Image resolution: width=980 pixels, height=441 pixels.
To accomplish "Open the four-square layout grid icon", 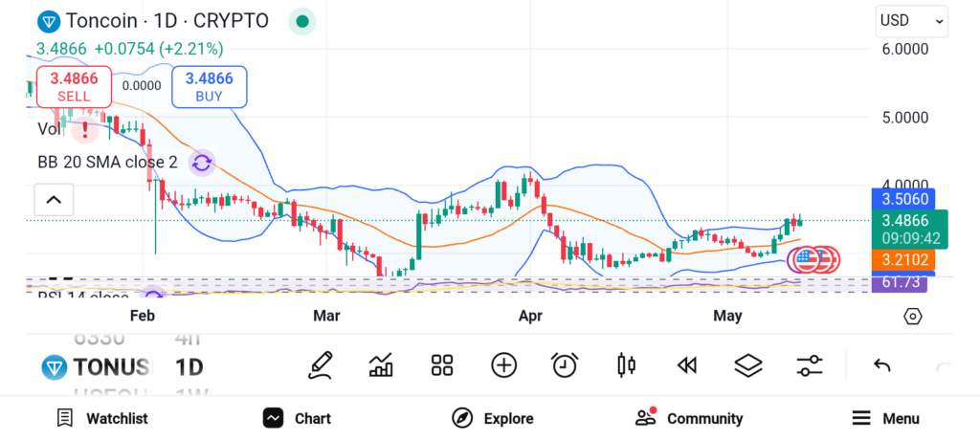I will tap(441, 364).
